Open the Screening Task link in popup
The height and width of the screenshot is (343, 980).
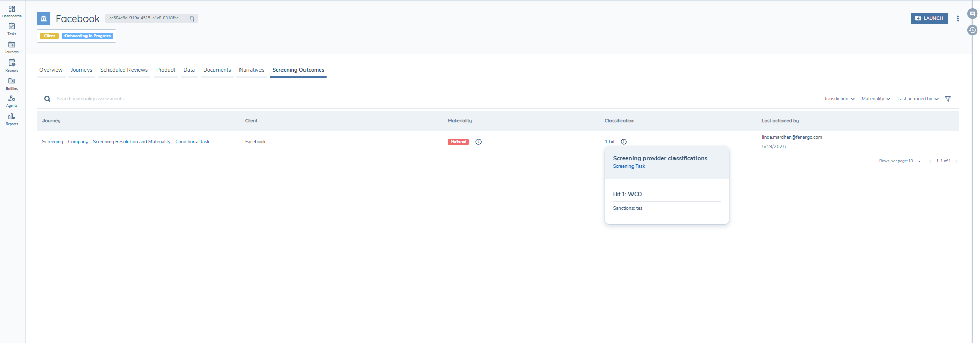coord(629,166)
